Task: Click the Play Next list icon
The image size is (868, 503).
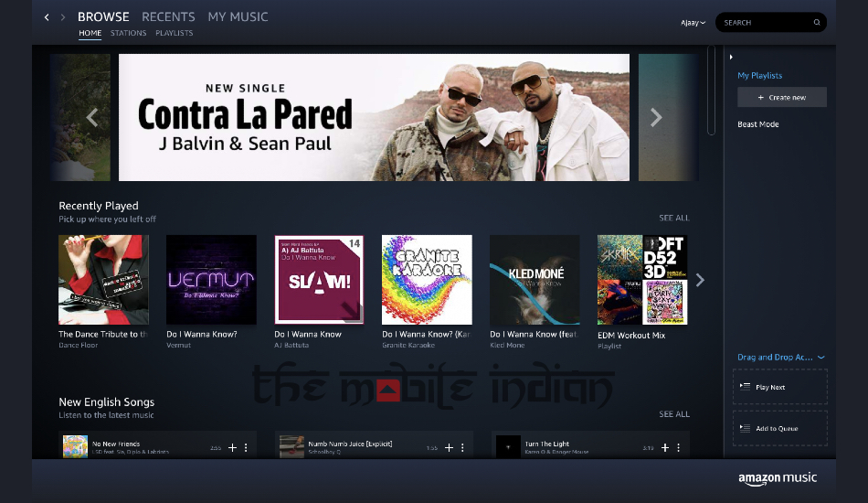Action: point(745,387)
